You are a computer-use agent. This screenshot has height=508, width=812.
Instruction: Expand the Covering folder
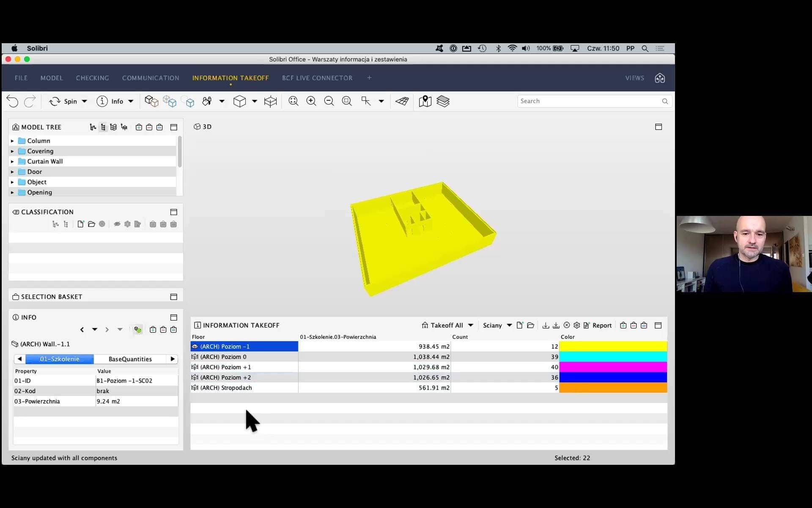[x=12, y=151]
